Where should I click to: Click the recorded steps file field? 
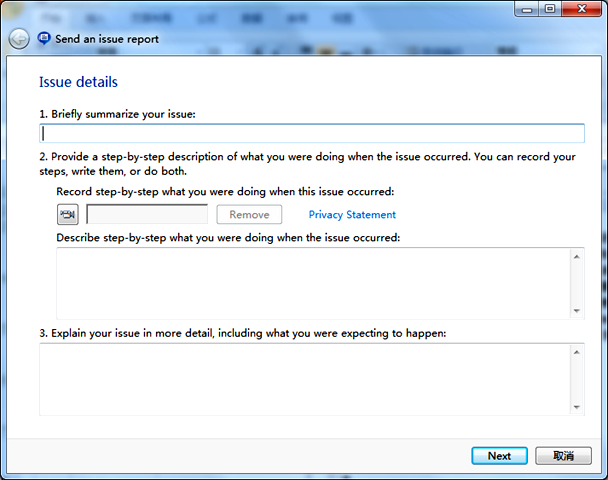(x=147, y=214)
